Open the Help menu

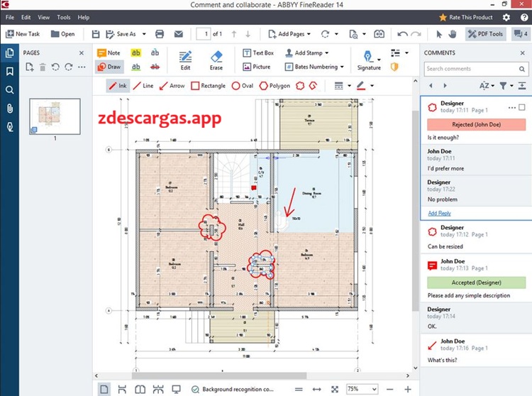pos(83,17)
